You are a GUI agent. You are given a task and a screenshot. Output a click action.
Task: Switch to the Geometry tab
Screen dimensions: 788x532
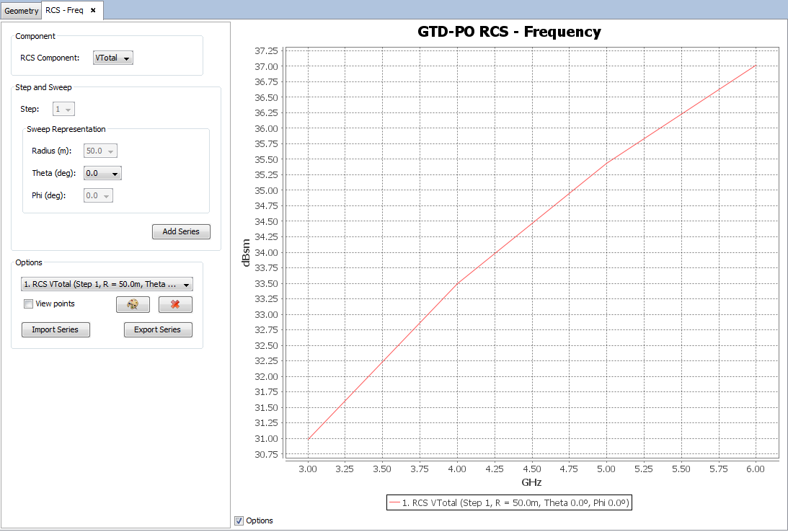coord(22,10)
